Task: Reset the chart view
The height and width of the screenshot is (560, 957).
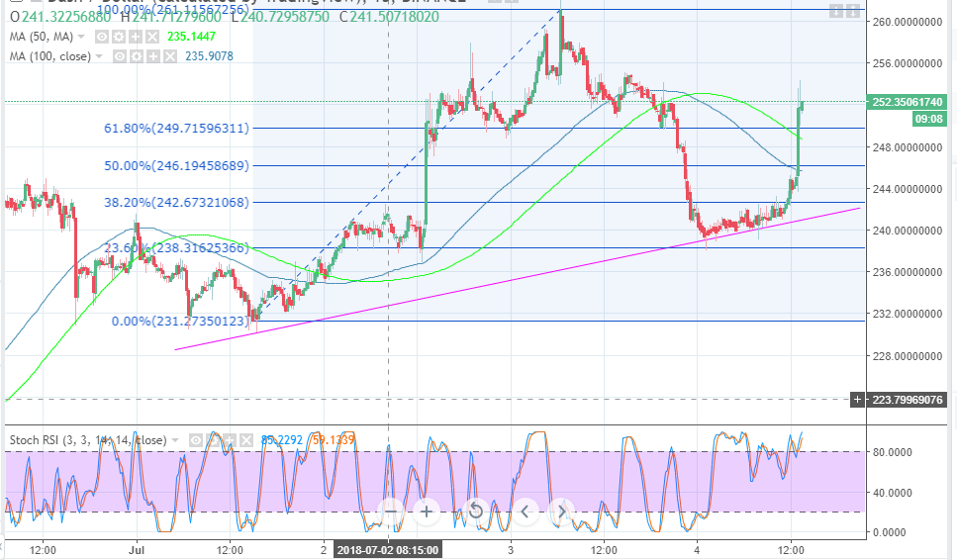Action: coord(475,512)
